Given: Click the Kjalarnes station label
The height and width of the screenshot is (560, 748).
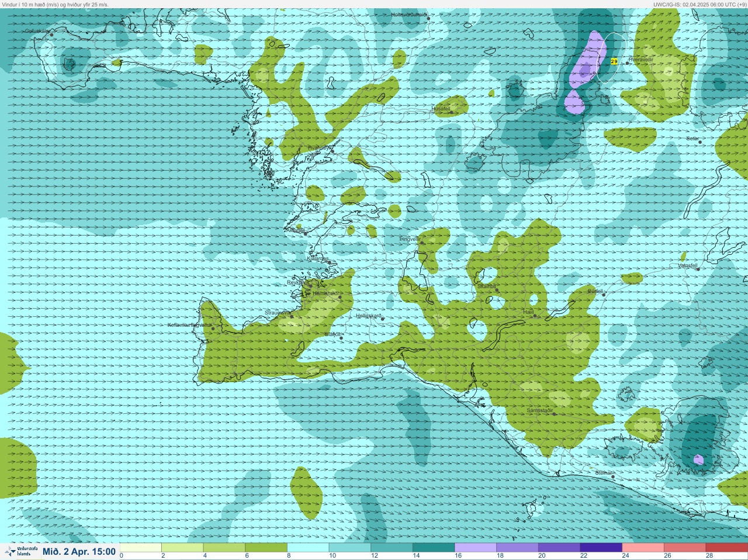Looking at the screenshot, I should click(318, 258).
